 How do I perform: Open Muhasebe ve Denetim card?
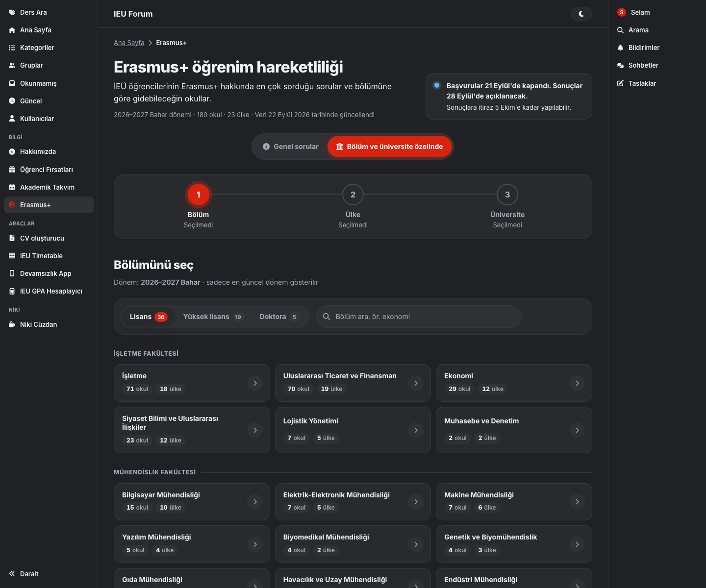point(514,430)
